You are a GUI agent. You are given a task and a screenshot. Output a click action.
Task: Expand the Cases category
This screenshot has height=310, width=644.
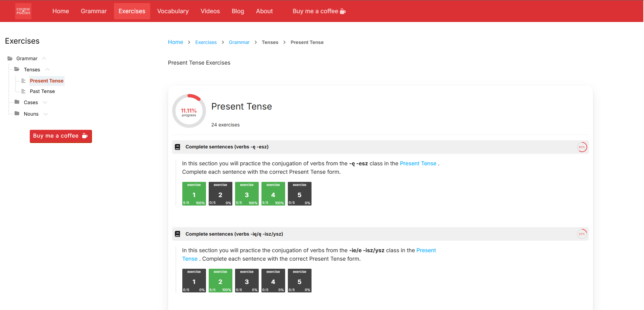[45, 102]
